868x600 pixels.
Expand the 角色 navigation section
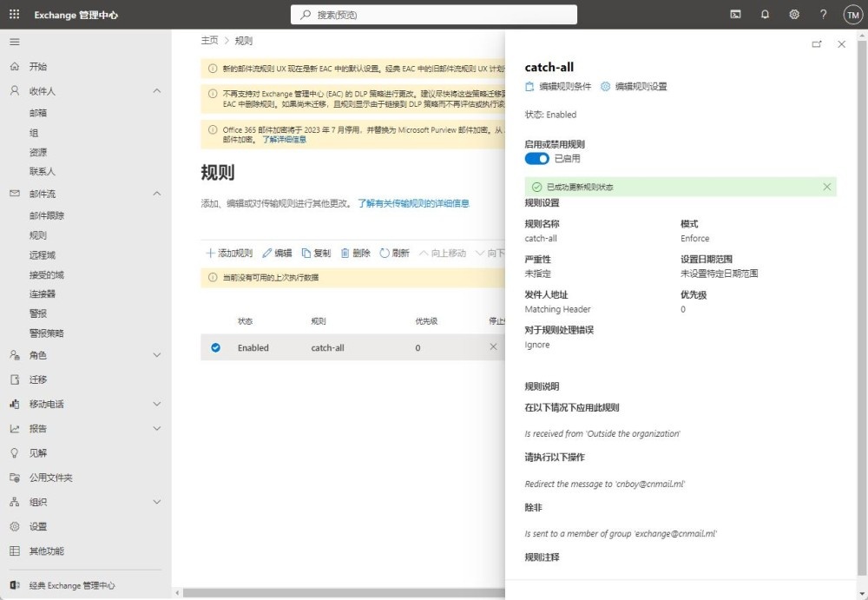pos(157,355)
